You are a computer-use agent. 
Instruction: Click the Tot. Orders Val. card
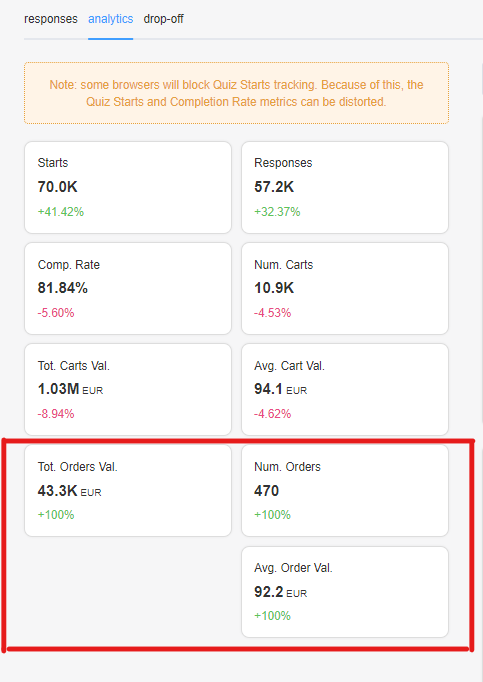point(128,491)
